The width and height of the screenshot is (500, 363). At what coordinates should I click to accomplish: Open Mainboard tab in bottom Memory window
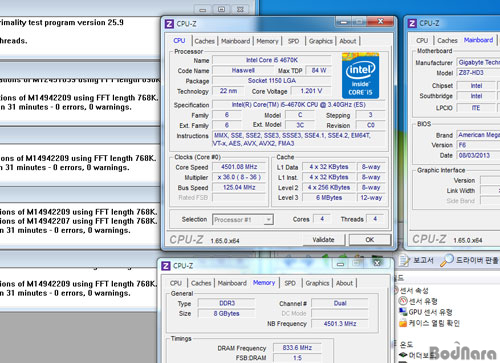[232, 283]
